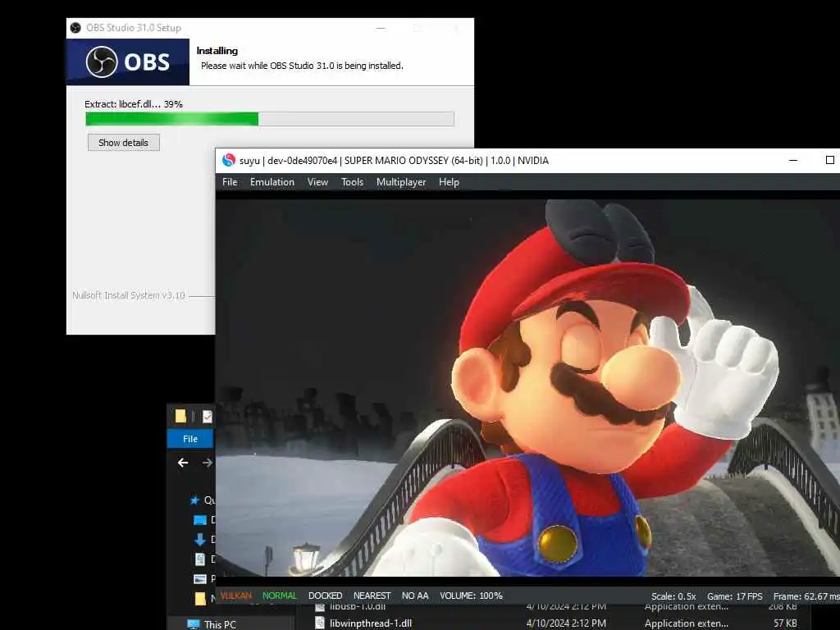Select Quick access star icon in Explorer sidebar
Viewport: 840px width, 630px height.
(x=194, y=500)
